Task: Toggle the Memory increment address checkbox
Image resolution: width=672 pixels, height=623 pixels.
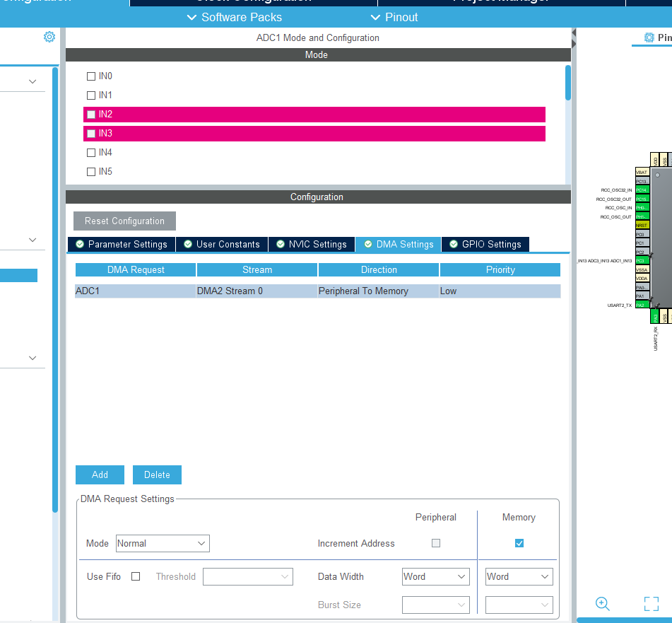Action: (519, 543)
